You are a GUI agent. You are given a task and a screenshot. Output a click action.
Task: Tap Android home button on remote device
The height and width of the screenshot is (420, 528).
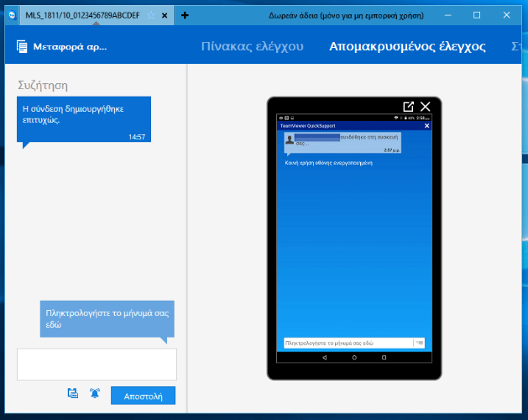tap(354, 357)
